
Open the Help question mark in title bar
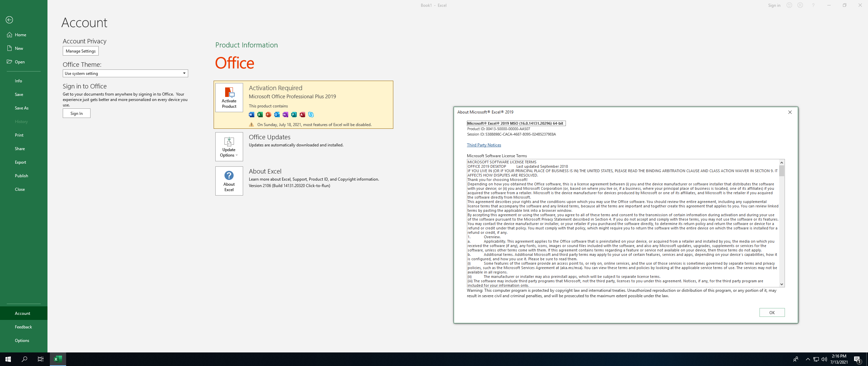pyautogui.click(x=813, y=5)
